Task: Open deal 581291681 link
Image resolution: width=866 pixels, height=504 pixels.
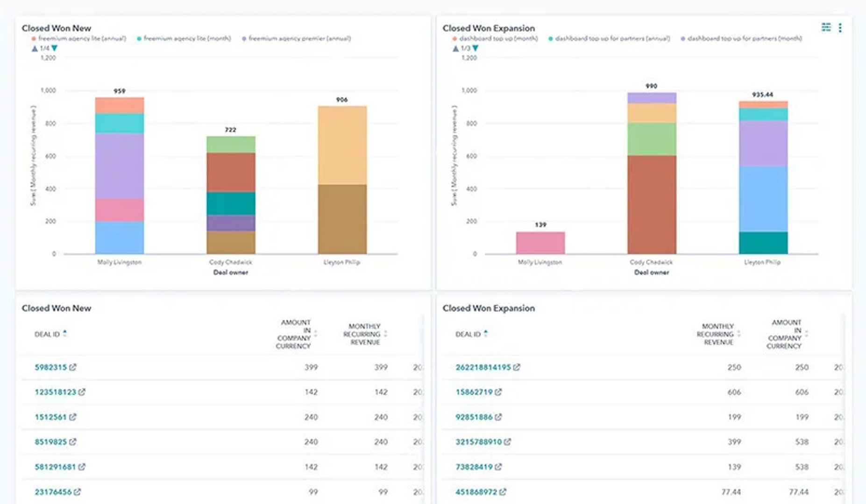Action: (55, 467)
